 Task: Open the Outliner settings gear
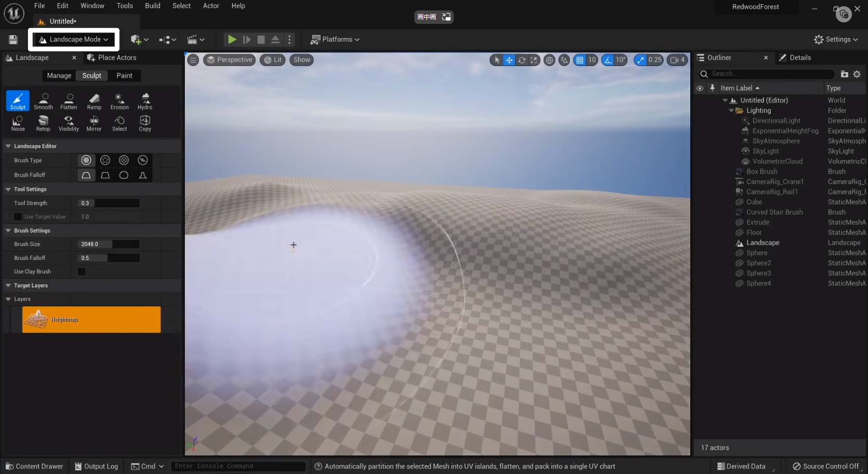(857, 74)
